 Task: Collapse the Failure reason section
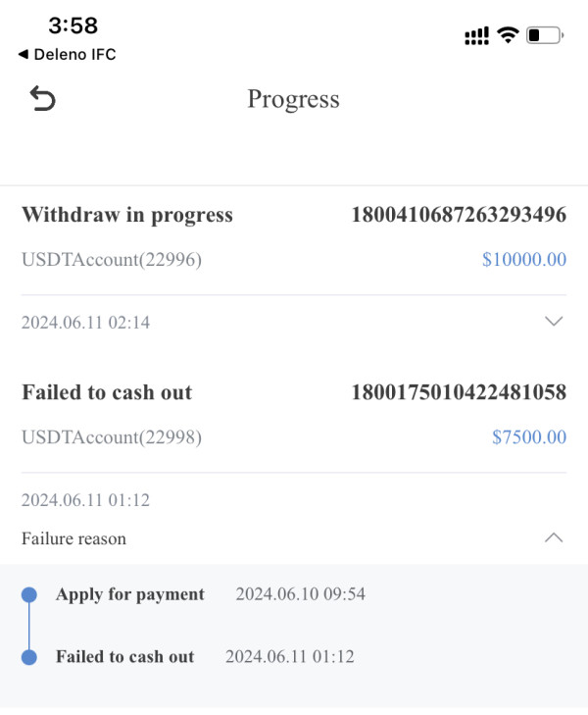[x=554, y=537]
